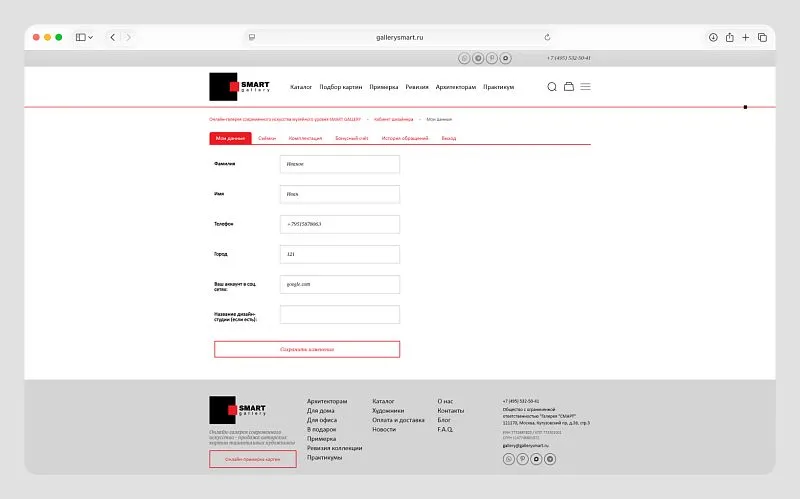Open footer link В подарок
800x499 pixels.
(x=321, y=430)
